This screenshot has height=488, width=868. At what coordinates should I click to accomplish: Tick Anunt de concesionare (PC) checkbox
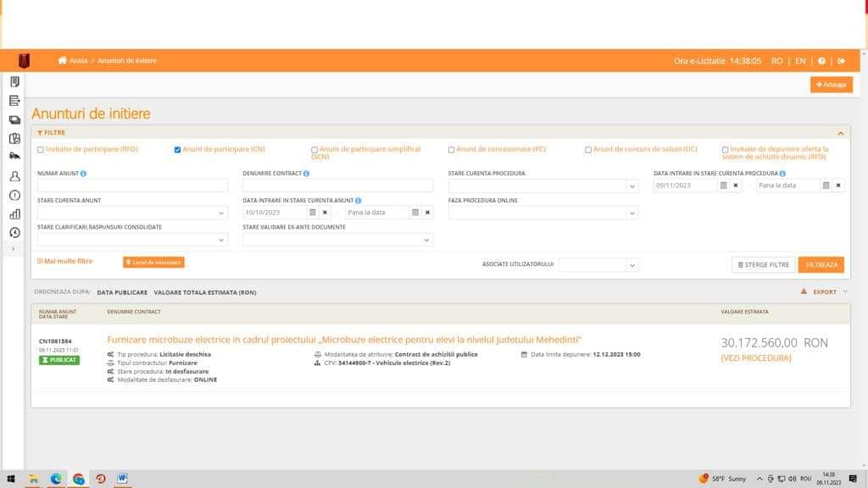[451, 149]
